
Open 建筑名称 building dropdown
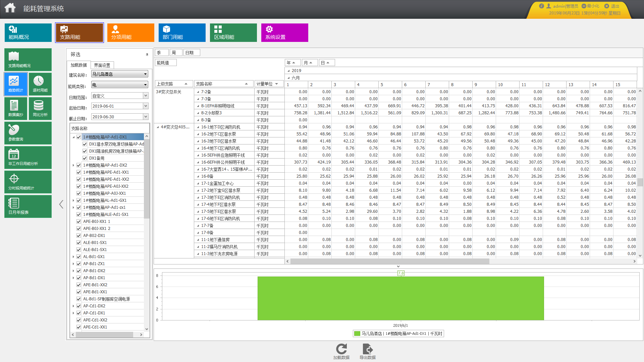tap(145, 74)
